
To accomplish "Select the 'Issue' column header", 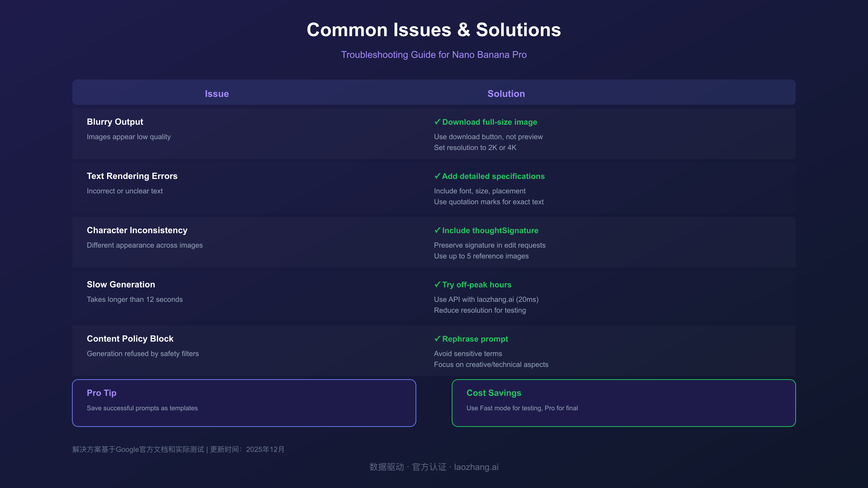I will click(217, 93).
